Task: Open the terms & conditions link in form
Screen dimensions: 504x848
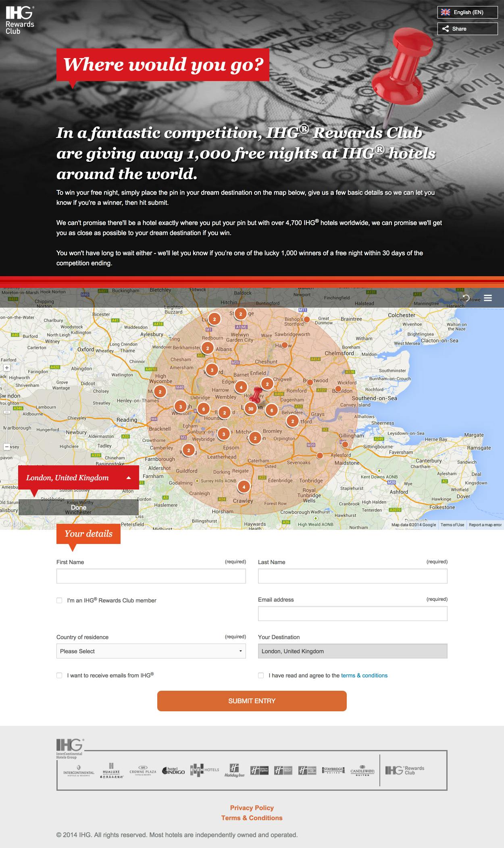Action: (364, 675)
